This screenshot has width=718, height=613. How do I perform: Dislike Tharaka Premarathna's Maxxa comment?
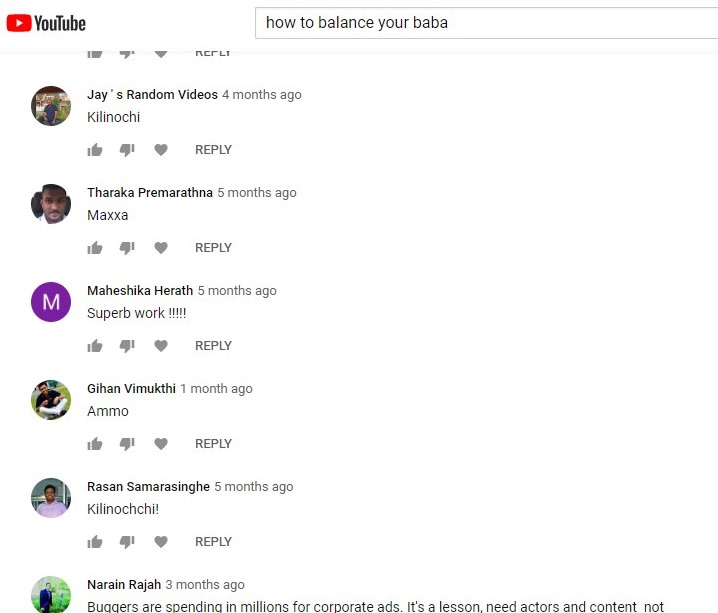coord(127,248)
